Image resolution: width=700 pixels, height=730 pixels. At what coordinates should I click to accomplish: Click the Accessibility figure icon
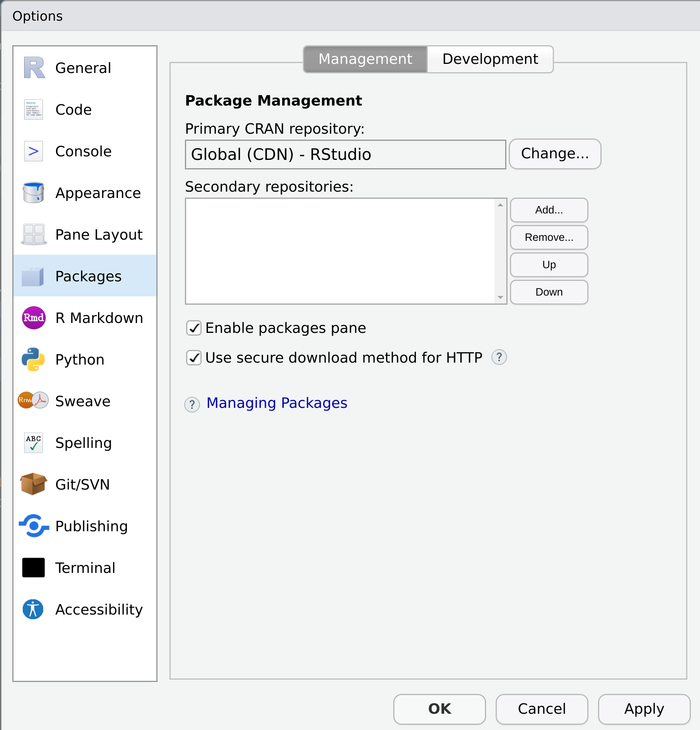[x=33, y=609]
